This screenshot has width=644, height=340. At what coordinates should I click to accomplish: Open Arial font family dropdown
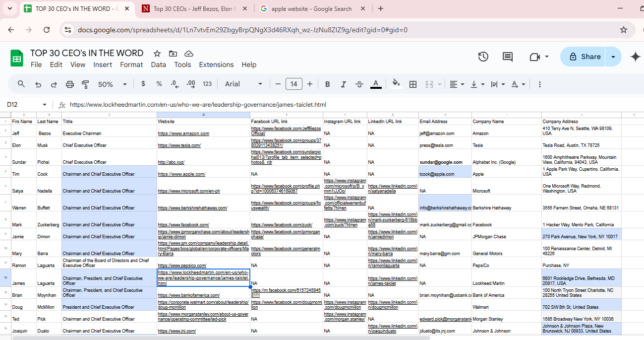[243, 84]
